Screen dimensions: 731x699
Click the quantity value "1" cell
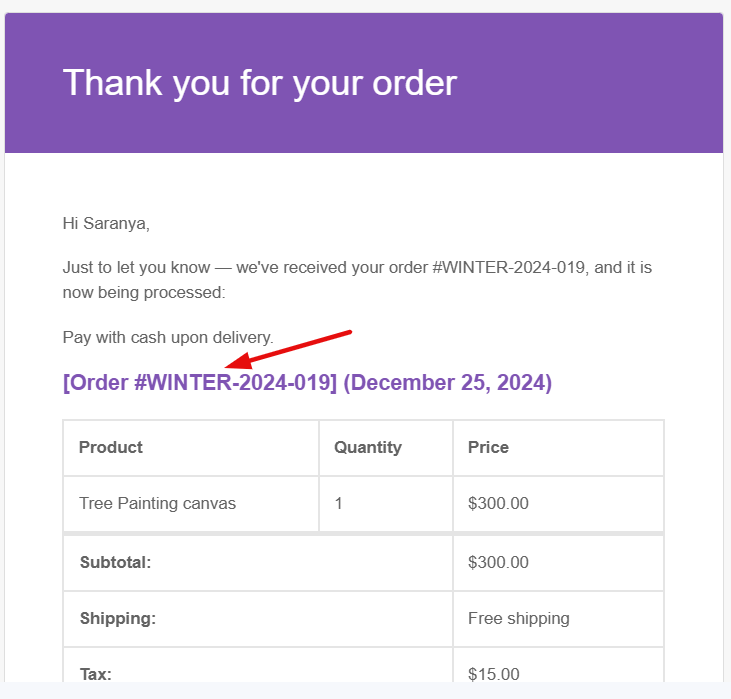click(x=339, y=503)
